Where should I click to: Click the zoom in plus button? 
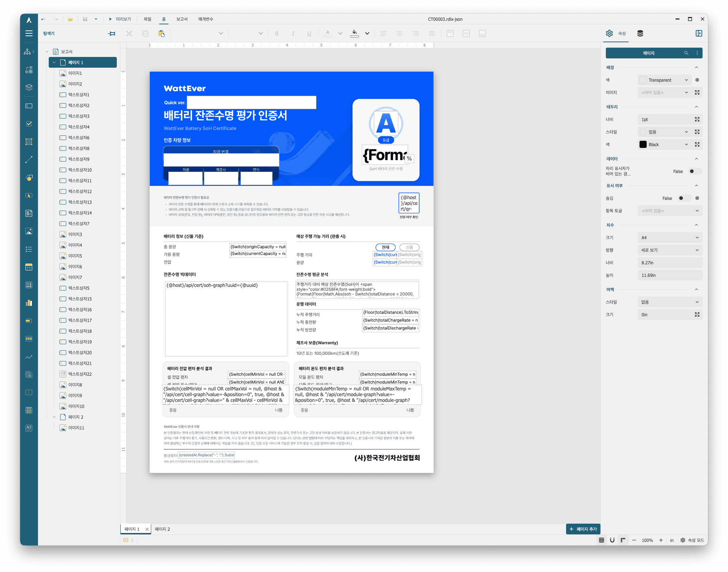pos(661,540)
